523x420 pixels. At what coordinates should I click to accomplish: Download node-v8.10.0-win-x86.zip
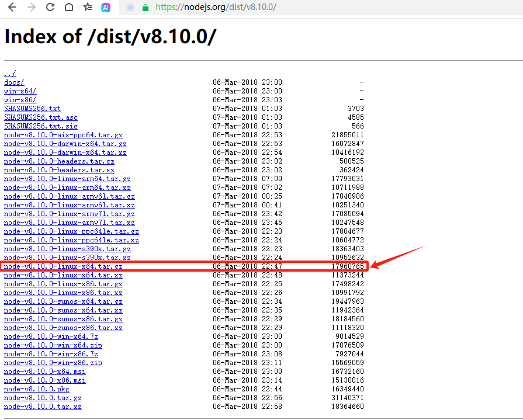53,363
